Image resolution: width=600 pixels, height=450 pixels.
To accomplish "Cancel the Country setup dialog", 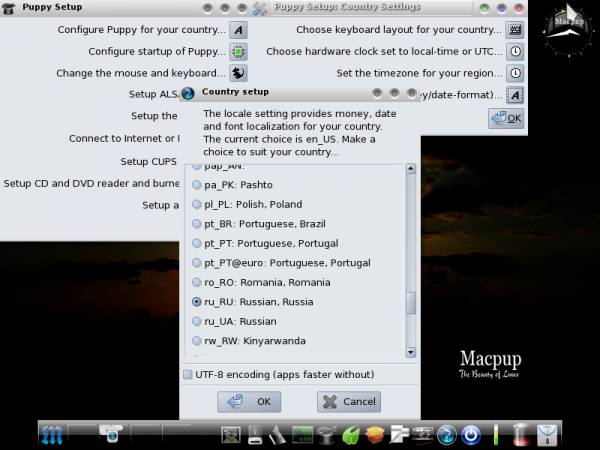I will pyautogui.click(x=349, y=401).
